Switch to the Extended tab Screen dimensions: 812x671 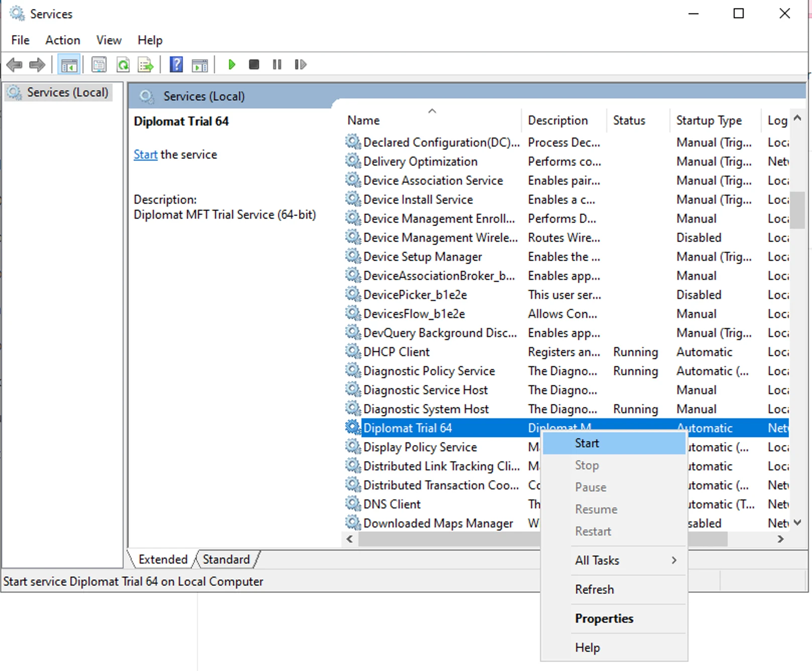[x=163, y=559]
